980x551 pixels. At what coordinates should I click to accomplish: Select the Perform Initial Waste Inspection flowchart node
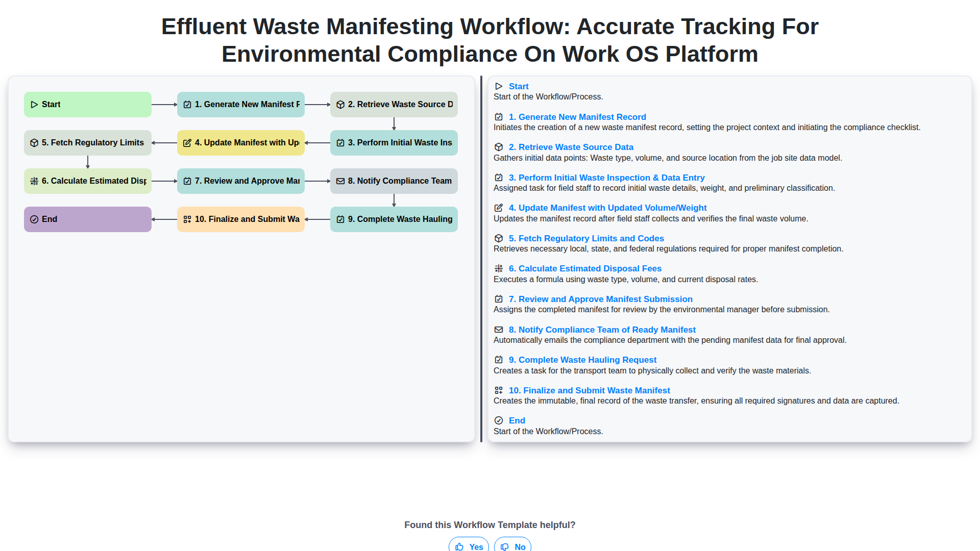394,143
